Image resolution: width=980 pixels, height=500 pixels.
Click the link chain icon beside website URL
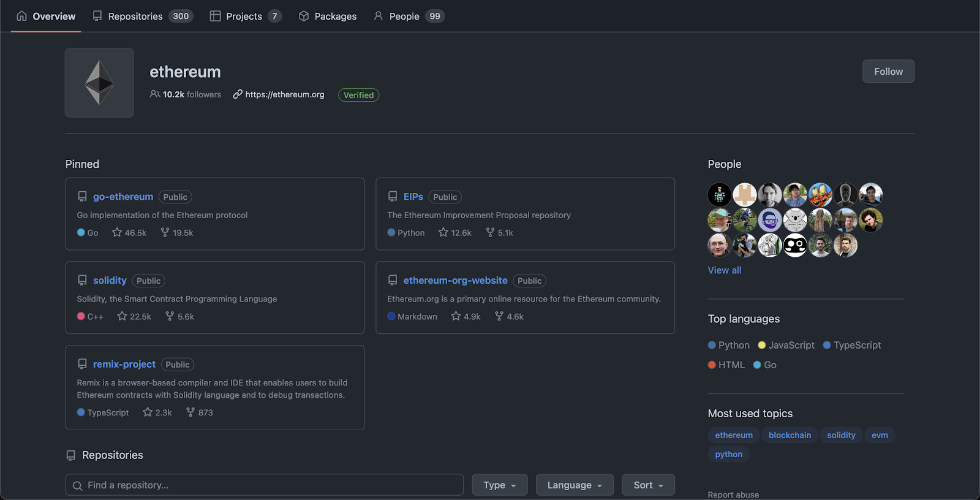click(x=238, y=94)
